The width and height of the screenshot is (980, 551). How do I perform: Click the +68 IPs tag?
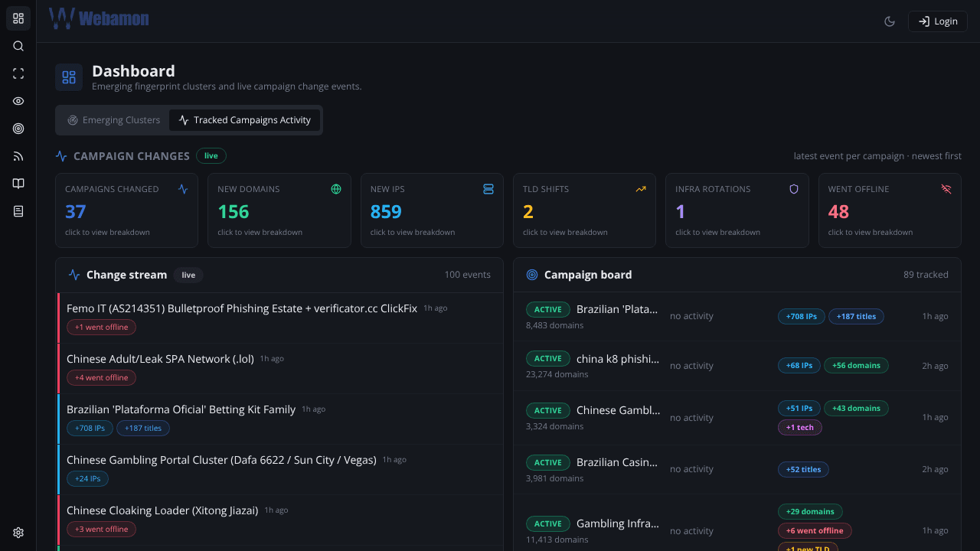[799, 365]
